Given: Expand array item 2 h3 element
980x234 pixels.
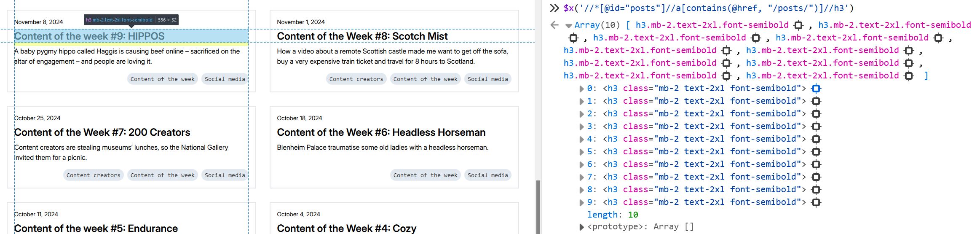Looking at the screenshot, I should tap(582, 114).
